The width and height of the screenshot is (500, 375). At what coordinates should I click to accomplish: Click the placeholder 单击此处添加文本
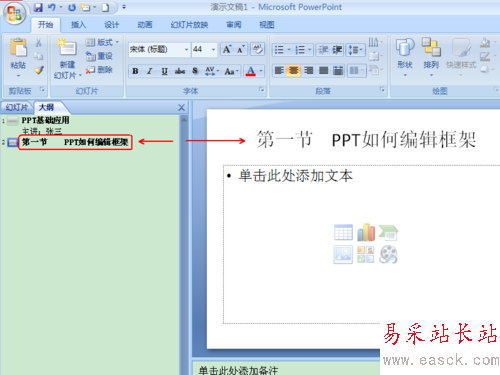pos(295,176)
